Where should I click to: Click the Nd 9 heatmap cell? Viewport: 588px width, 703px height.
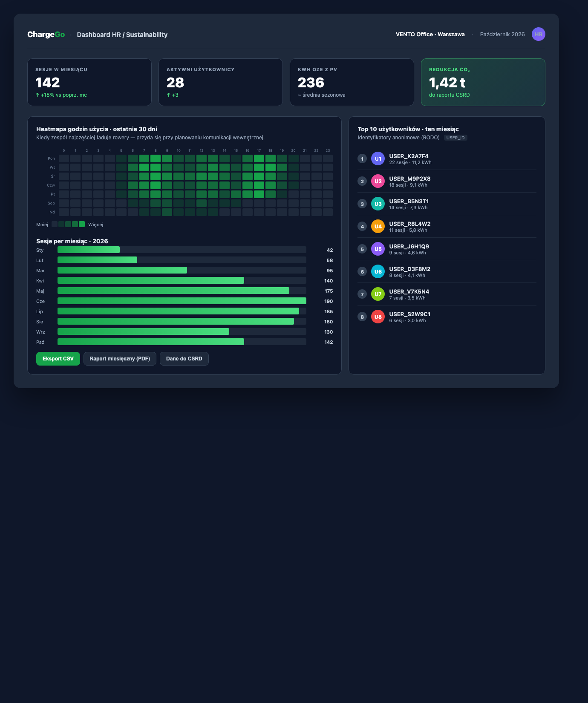point(167,212)
